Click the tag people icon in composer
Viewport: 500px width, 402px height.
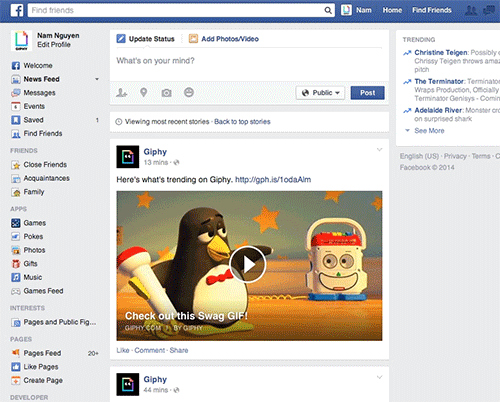tap(121, 93)
